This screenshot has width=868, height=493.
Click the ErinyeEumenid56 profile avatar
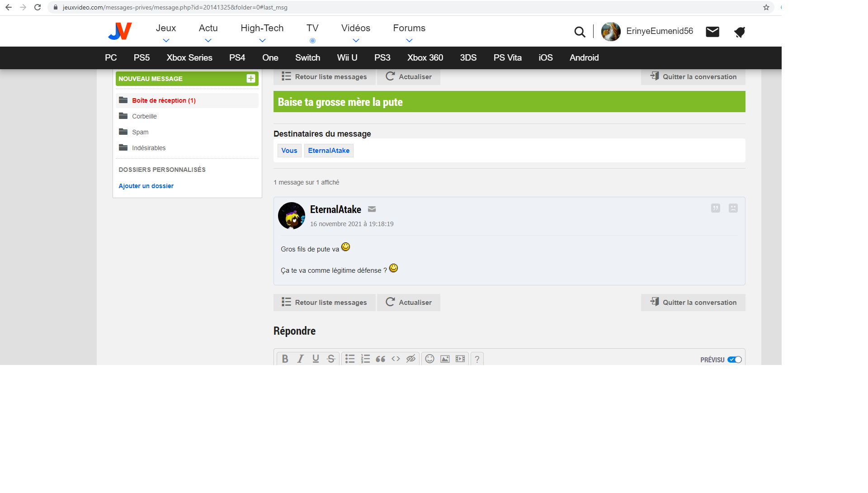click(611, 32)
